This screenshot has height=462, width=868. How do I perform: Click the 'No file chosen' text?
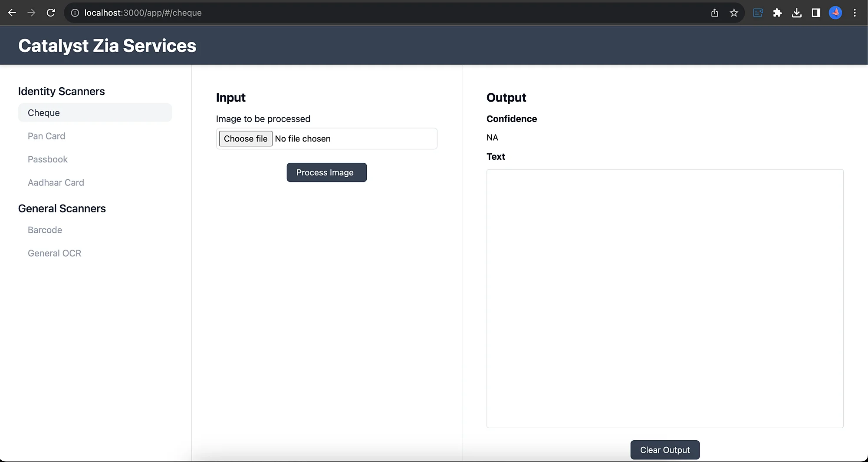pyautogui.click(x=303, y=139)
